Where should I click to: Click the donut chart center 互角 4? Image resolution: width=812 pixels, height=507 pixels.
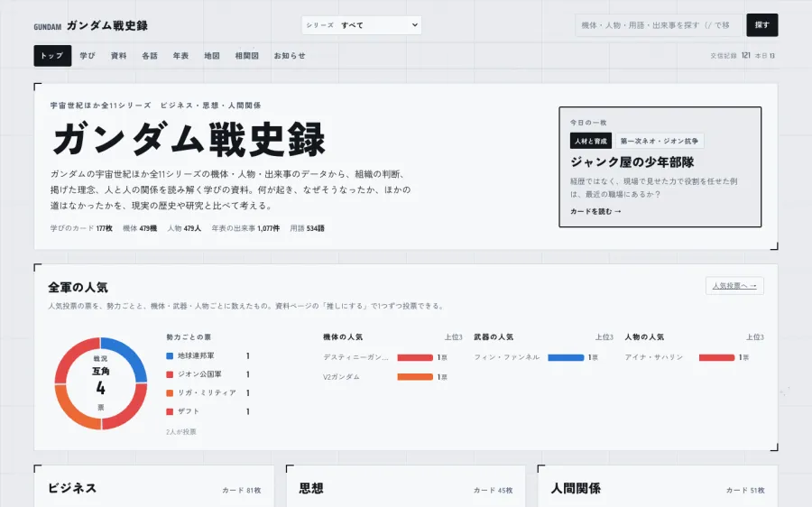pos(100,383)
